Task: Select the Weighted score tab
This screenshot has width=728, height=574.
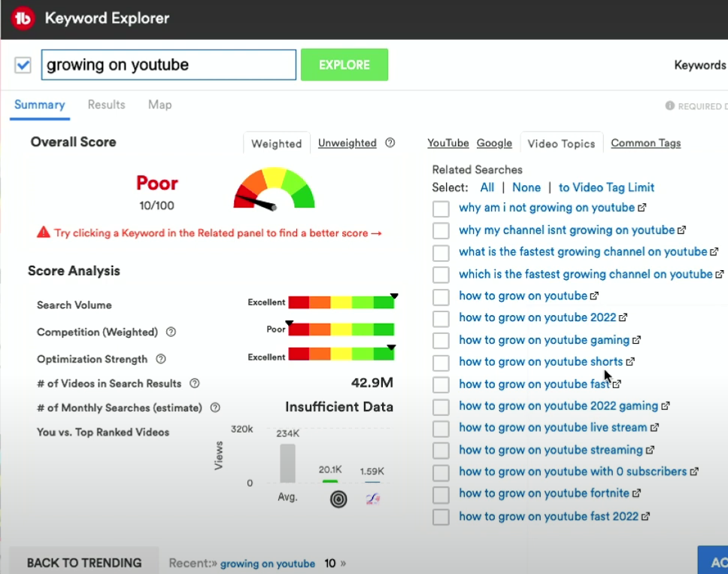Action: click(x=276, y=144)
